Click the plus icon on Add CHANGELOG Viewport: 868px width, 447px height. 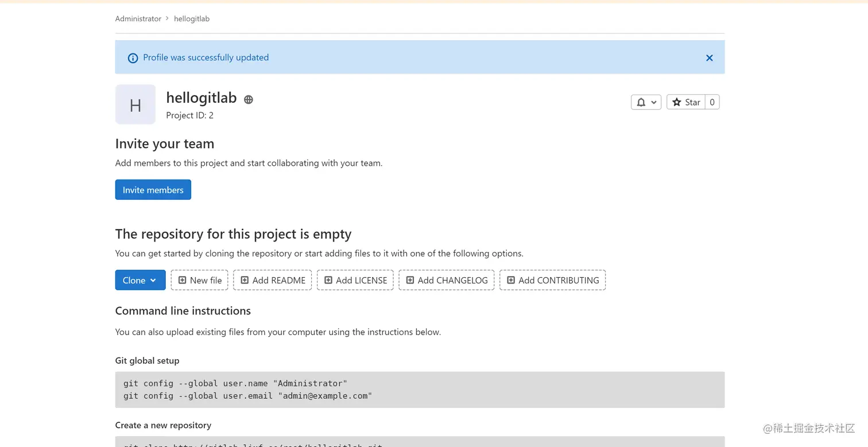(x=410, y=280)
